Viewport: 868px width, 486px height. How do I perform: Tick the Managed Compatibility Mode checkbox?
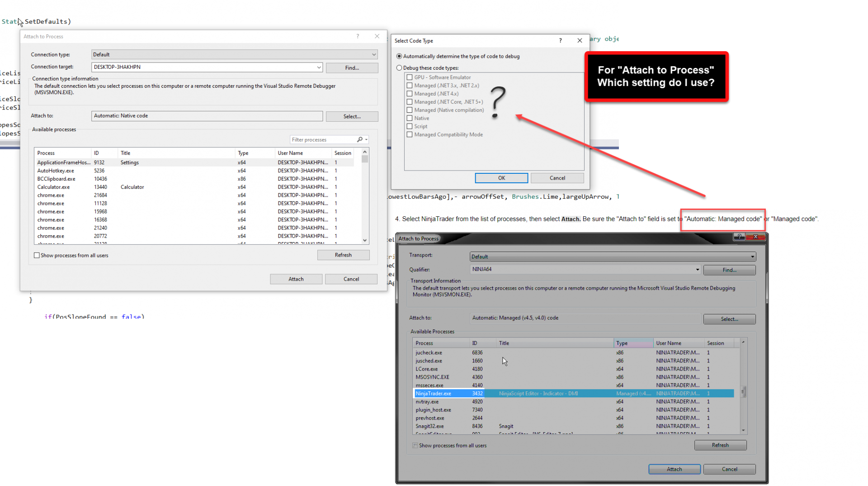tap(410, 134)
